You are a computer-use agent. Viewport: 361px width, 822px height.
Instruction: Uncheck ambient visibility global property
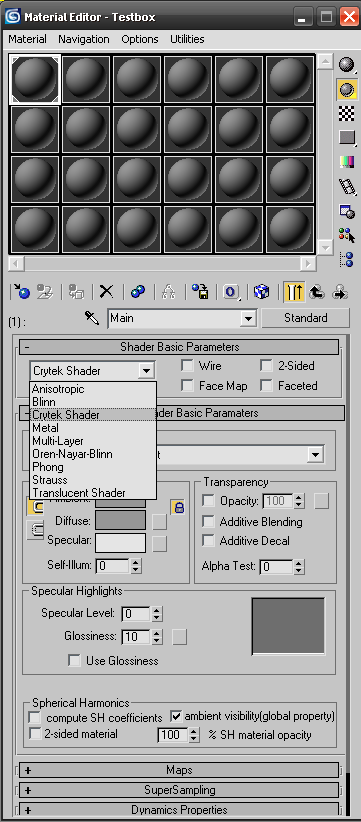click(176, 716)
